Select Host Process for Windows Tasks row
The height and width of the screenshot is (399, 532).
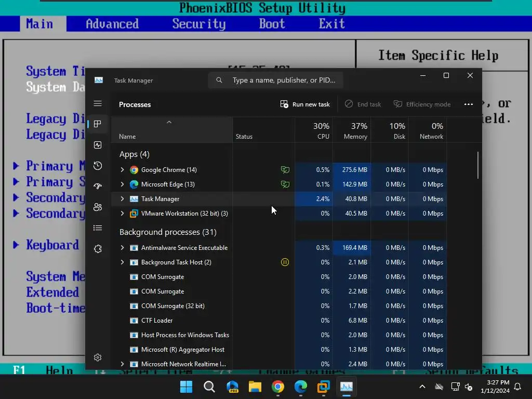(x=279, y=335)
